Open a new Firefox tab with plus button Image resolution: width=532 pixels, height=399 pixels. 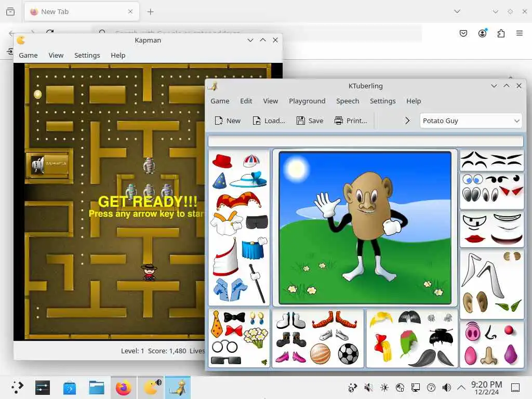150,12
